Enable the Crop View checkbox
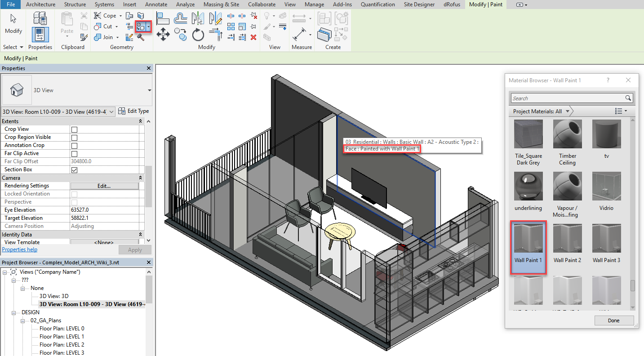This screenshot has width=644, height=356. click(x=75, y=129)
